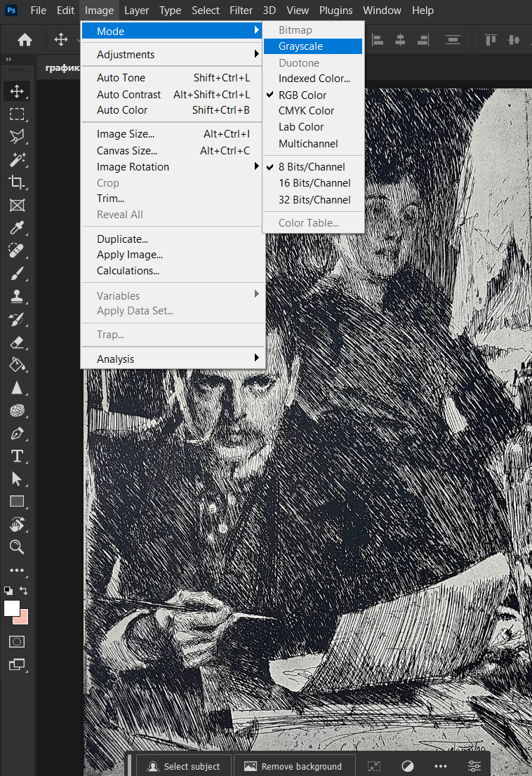Open the Canvas Size dialog
532x776 pixels.
tap(172, 150)
